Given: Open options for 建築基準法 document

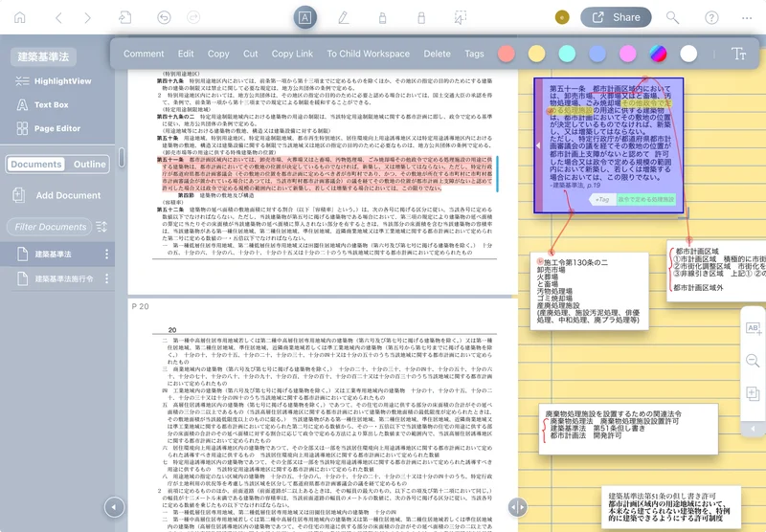Looking at the screenshot, I should coord(106,254).
